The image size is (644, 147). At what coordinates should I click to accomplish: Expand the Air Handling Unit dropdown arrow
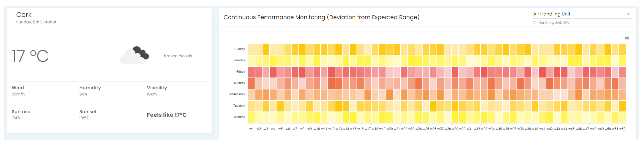[628, 14]
